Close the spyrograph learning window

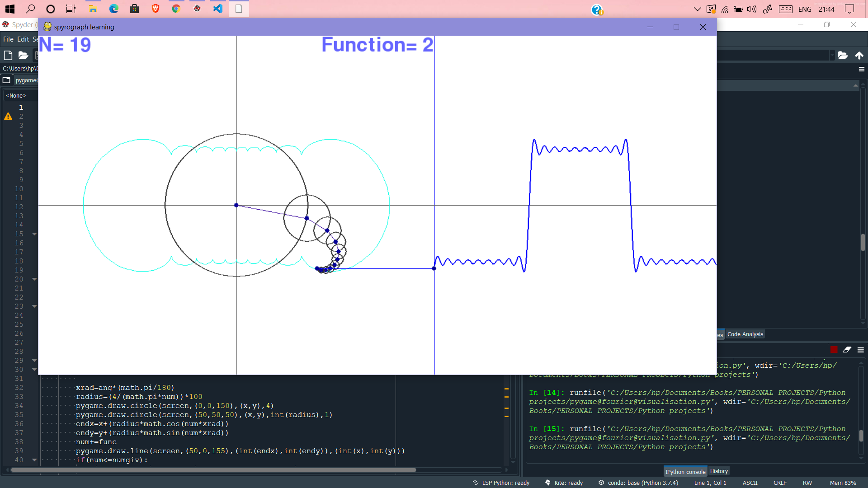coord(703,27)
